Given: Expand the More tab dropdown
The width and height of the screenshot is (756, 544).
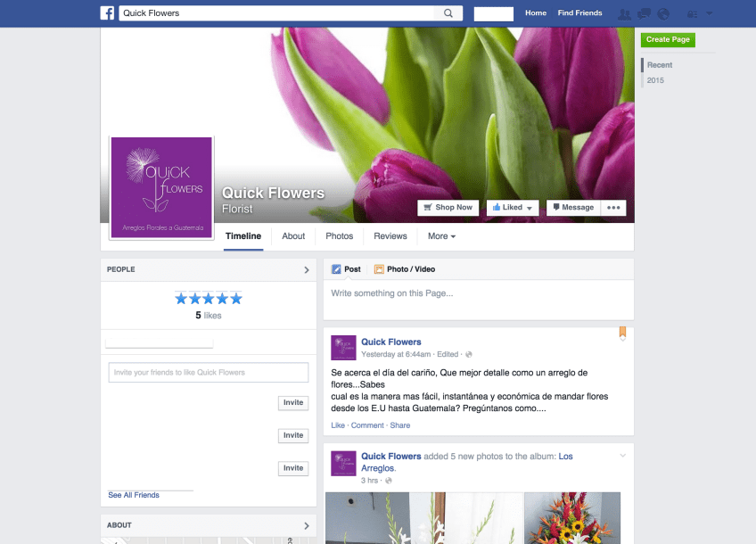Looking at the screenshot, I should pyautogui.click(x=441, y=236).
